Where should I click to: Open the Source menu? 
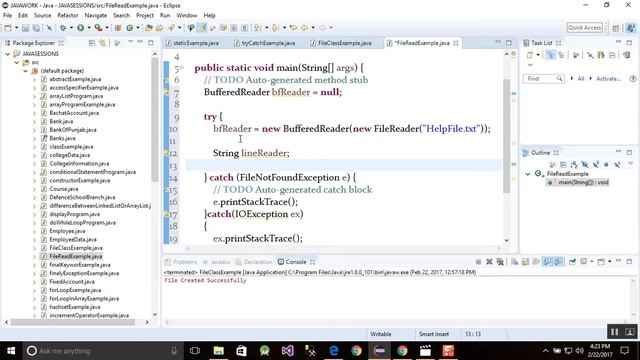[42, 16]
